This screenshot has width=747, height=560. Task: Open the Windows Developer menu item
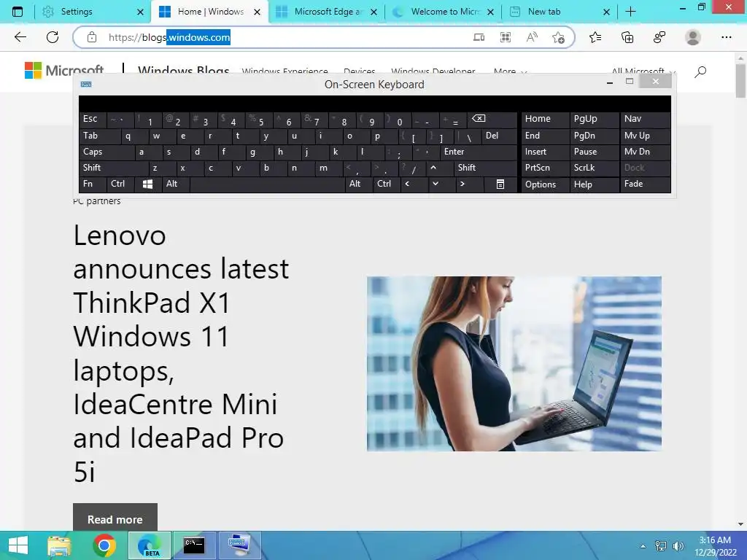point(433,71)
